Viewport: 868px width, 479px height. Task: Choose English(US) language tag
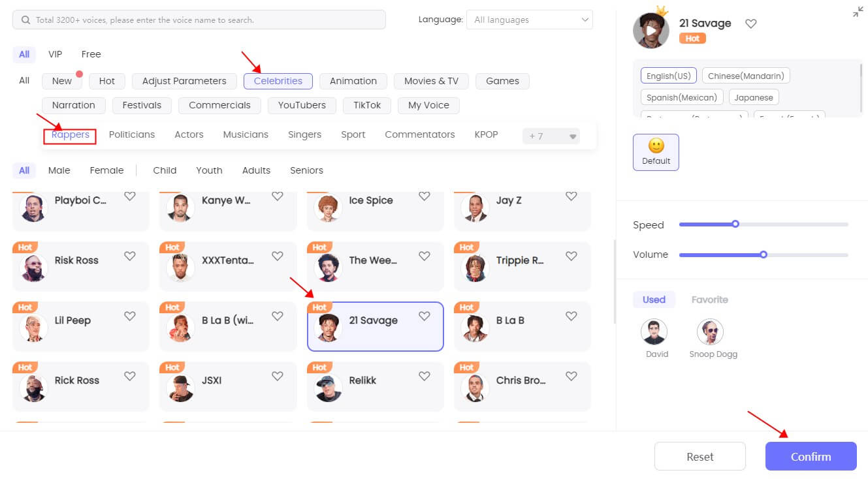(668, 76)
